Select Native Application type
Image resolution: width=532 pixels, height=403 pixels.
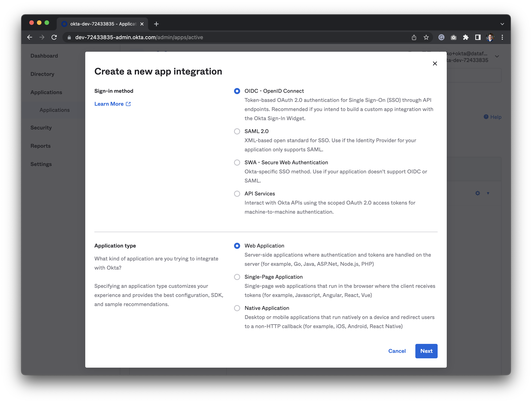click(237, 308)
